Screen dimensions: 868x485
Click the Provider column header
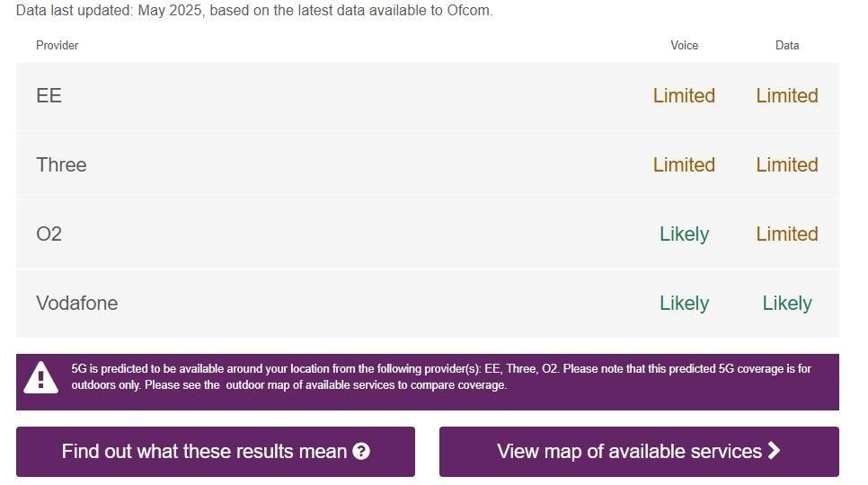(58, 45)
